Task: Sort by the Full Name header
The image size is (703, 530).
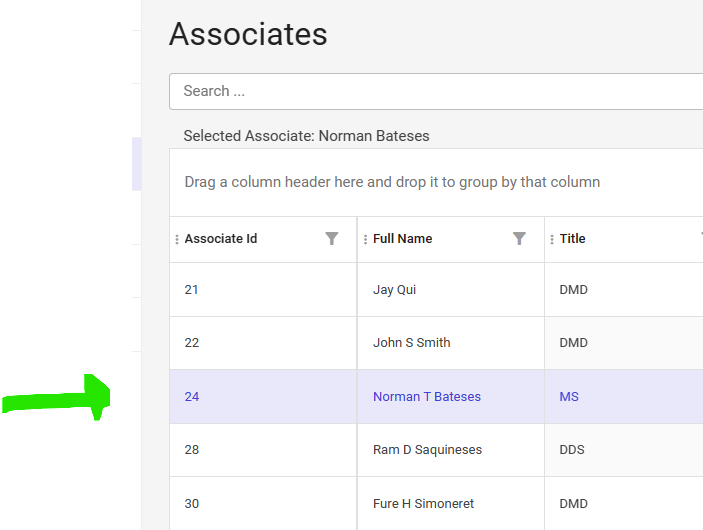Action: [402, 239]
